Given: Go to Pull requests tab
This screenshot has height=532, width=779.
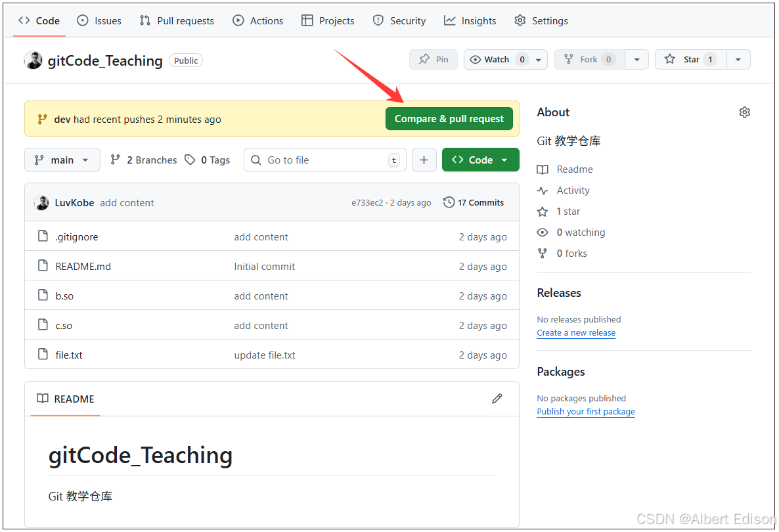Looking at the screenshot, I should [x=177, y=21].
